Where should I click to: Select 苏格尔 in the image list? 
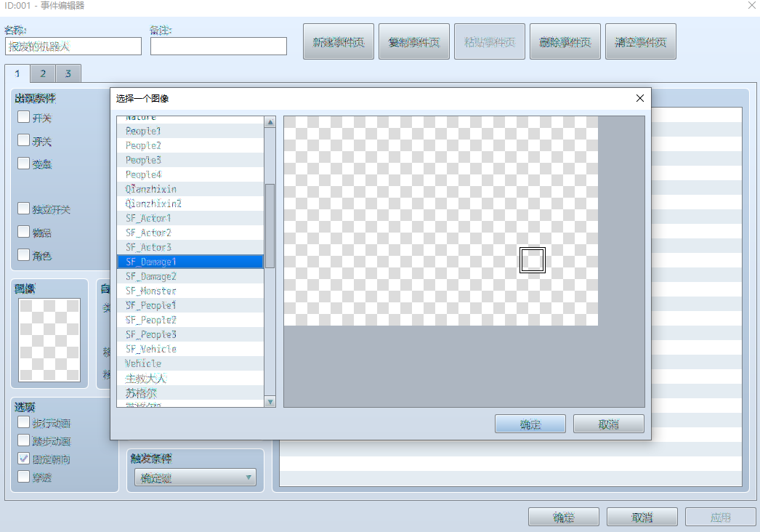tap(190, 392)
